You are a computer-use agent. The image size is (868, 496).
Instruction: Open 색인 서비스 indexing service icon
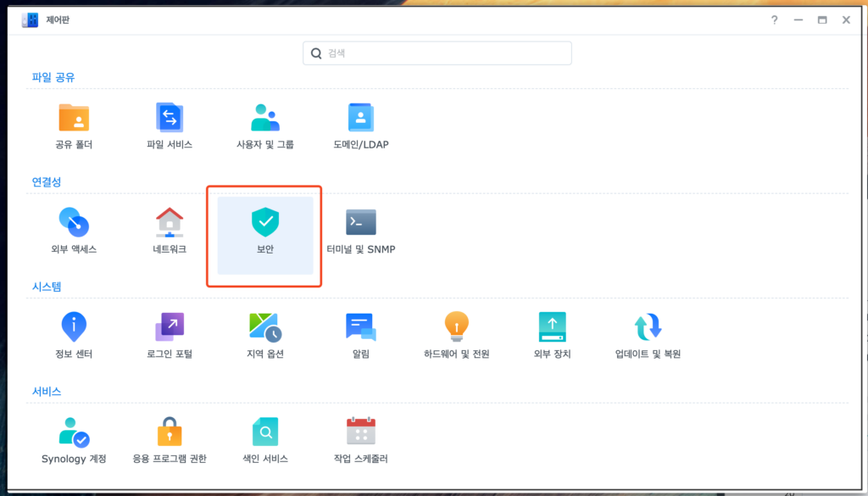coord(265,432)
